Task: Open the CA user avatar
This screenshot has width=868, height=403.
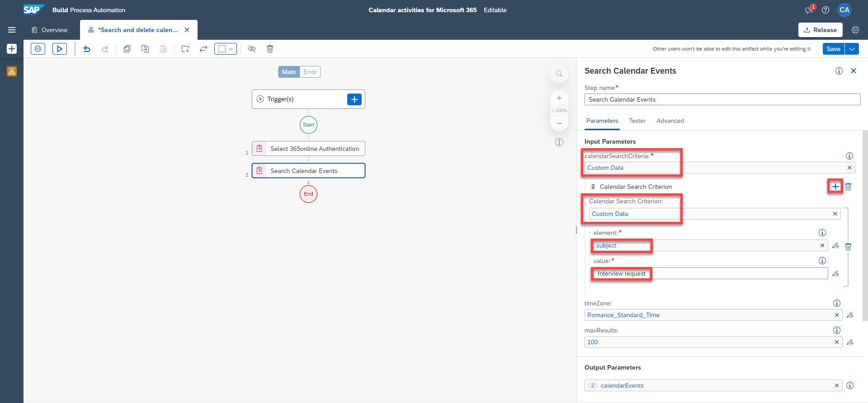Action: point(844,10)
